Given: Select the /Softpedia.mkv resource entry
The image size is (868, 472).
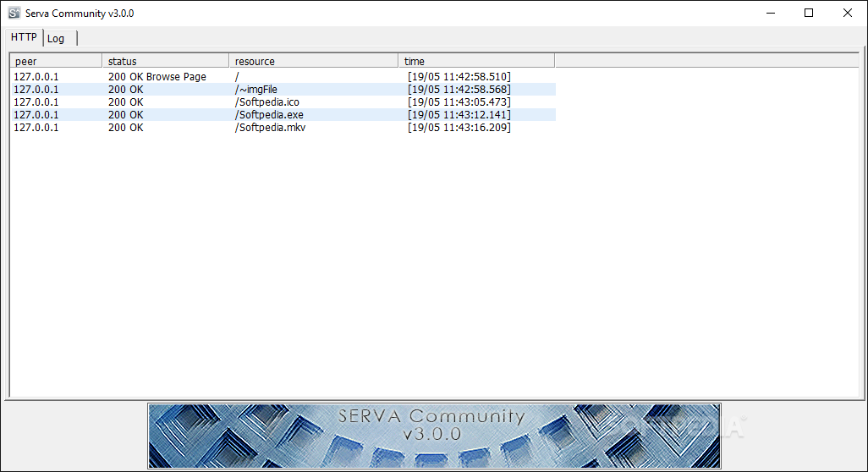Looking at the screenshot, I should [270, 127].
